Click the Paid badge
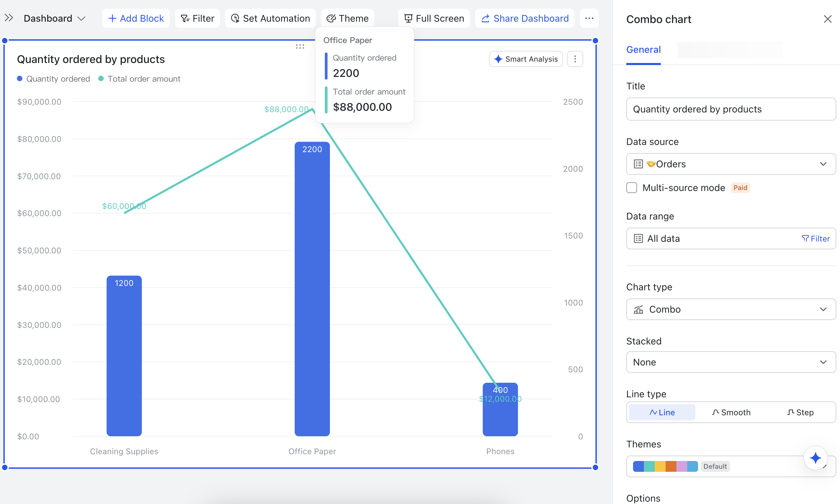Screen dimensions: 840x504 click(740, 188)
